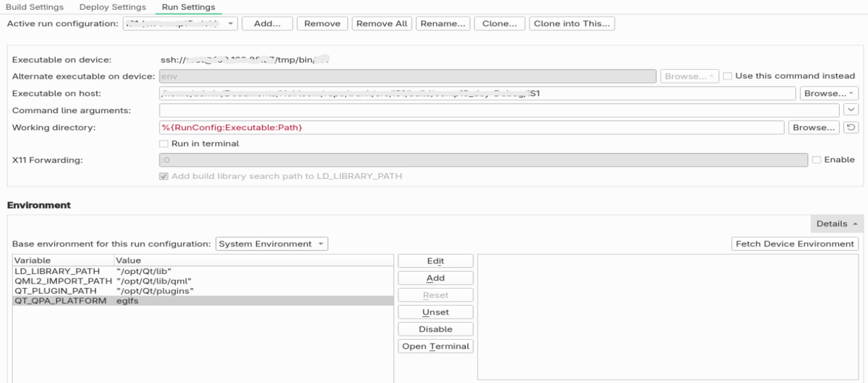
Task: Switch to the Deploy Settings tab
Action: click(112, 7)
